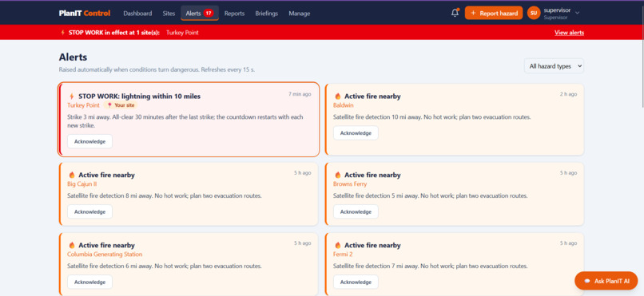The image size is (644, 296).
Task: Open the notifications bell icon
Action: point(455,13)
